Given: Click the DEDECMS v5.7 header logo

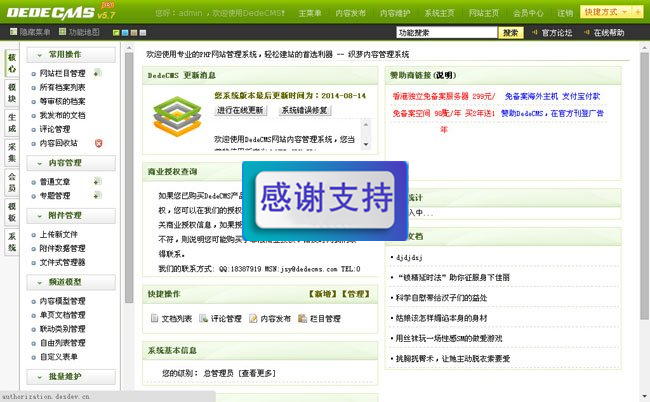Looking at the screenshot, I should [61, 12].
